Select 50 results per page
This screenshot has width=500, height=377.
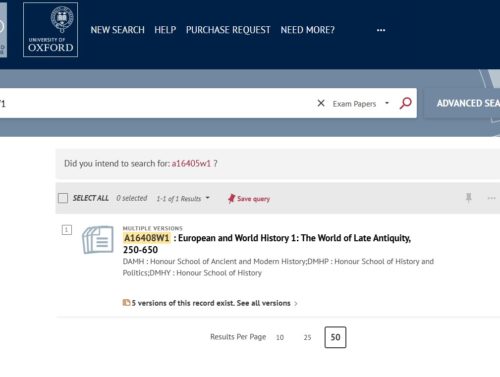pos(335,337)
